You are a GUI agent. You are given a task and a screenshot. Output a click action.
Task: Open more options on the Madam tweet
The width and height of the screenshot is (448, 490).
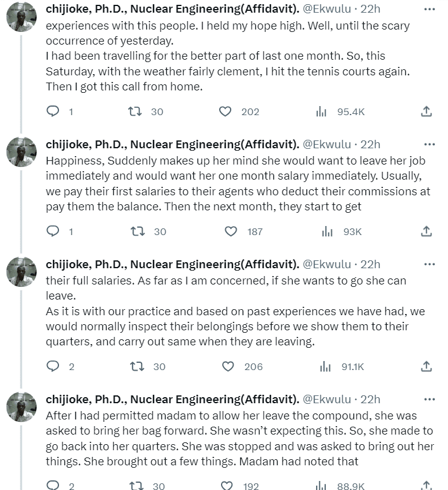[429, 400]
